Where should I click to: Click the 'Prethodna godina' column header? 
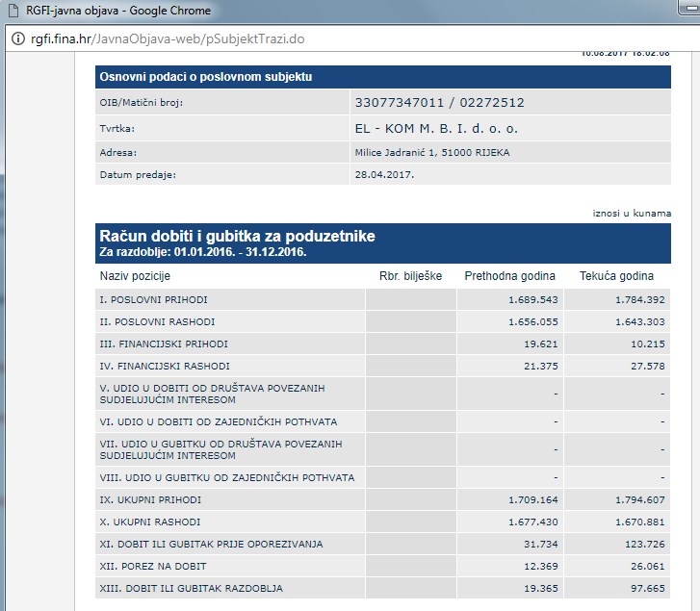(x=510, y=276)
